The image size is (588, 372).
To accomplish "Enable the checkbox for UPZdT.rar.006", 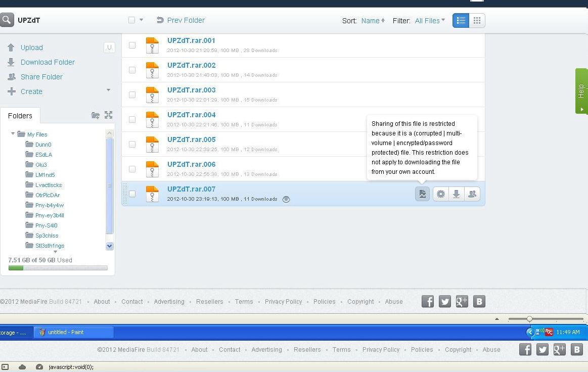I will [x=132, y=169].
